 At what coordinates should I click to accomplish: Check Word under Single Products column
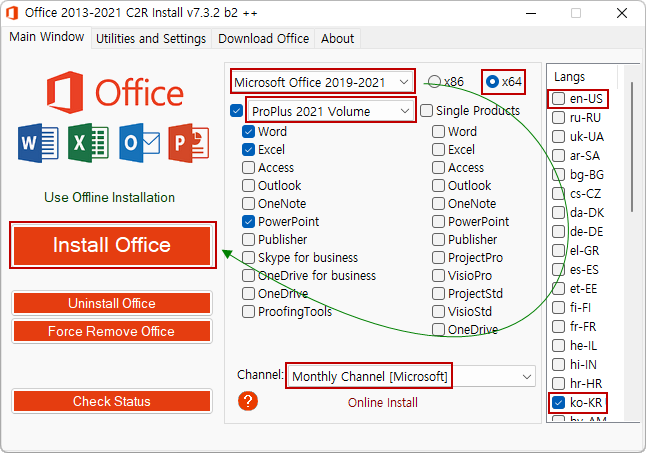click(x=438, y=131)
